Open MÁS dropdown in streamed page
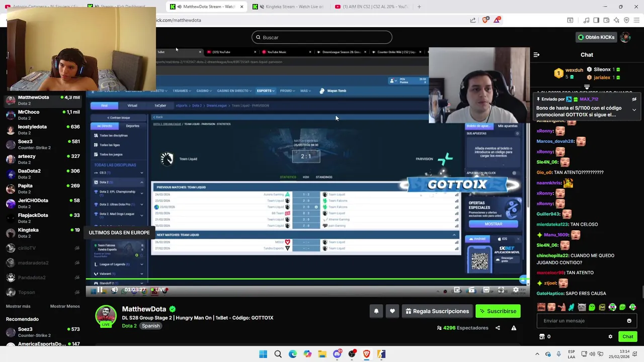 click(305, 91)
